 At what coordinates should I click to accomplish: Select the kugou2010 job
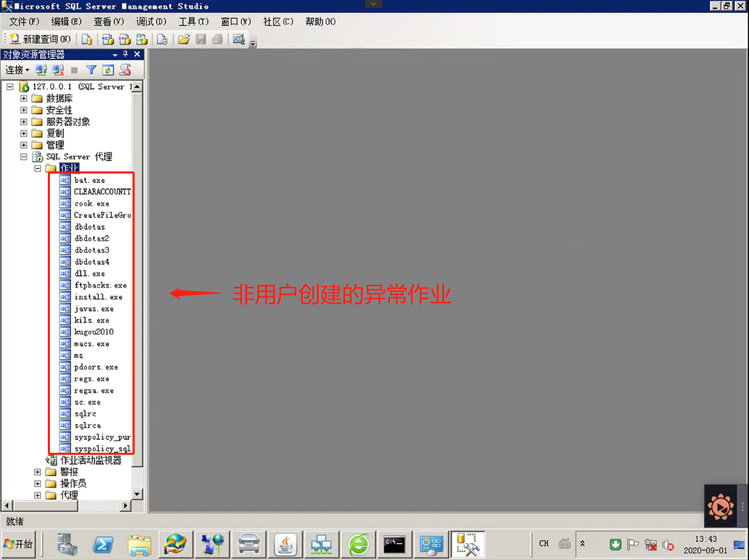tap(94, 332)
